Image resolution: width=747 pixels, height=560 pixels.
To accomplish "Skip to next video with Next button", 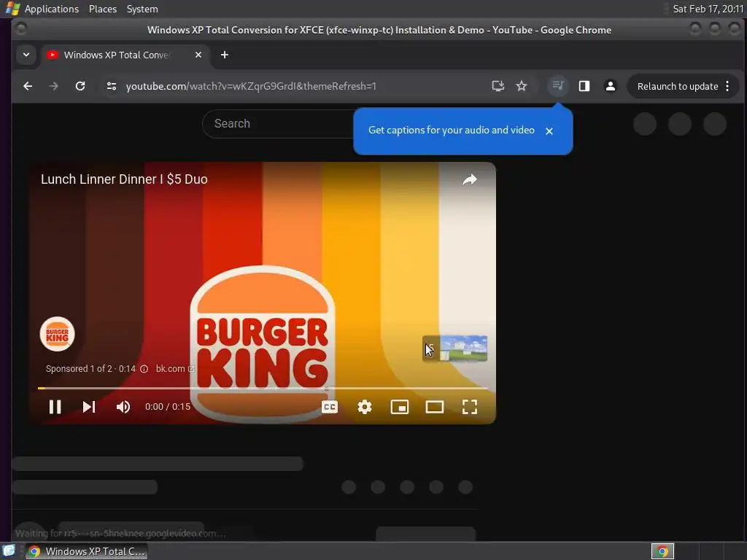I will click(x=89, y=407).
